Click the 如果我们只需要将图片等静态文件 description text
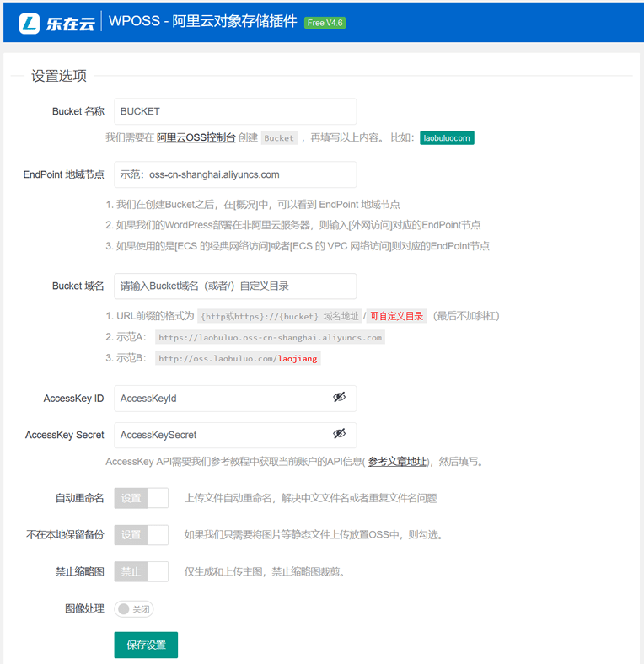This screenshot has height=664, width=644. (x=314, y=535)
